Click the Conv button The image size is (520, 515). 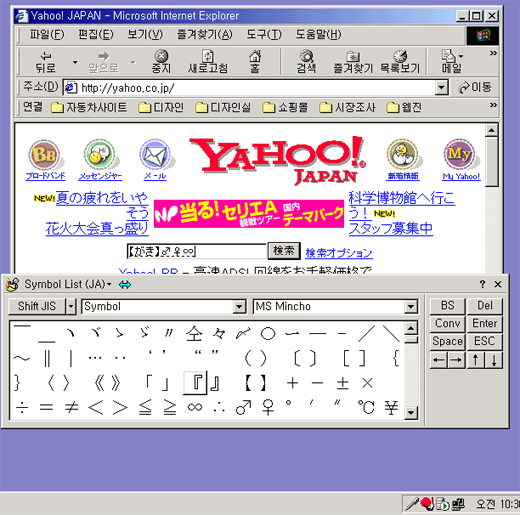click(447, 323)
